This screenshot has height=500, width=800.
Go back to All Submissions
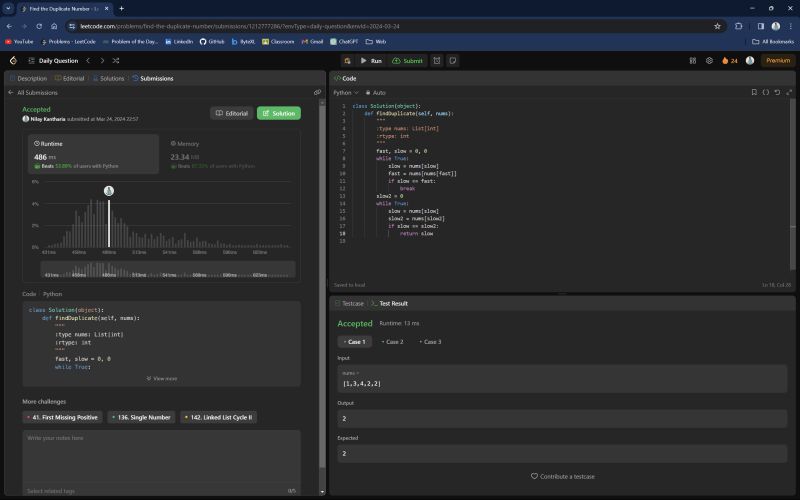tap(33, 92)
